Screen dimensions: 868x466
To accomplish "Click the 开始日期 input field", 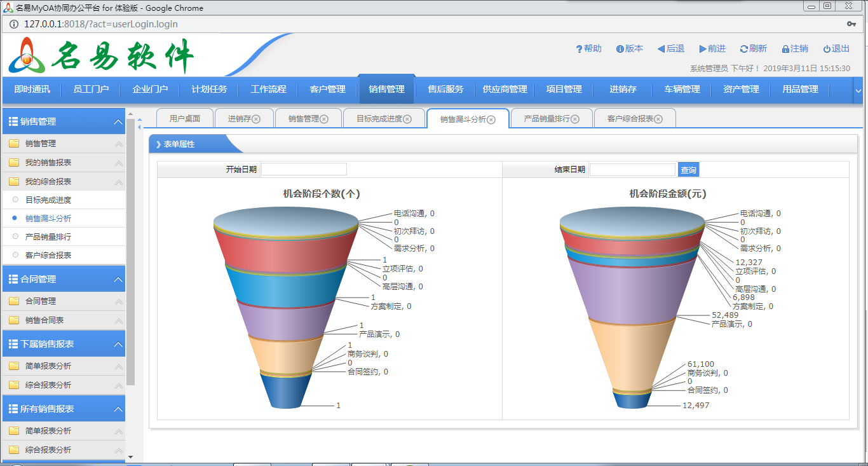I will click(x=304, y=170).
